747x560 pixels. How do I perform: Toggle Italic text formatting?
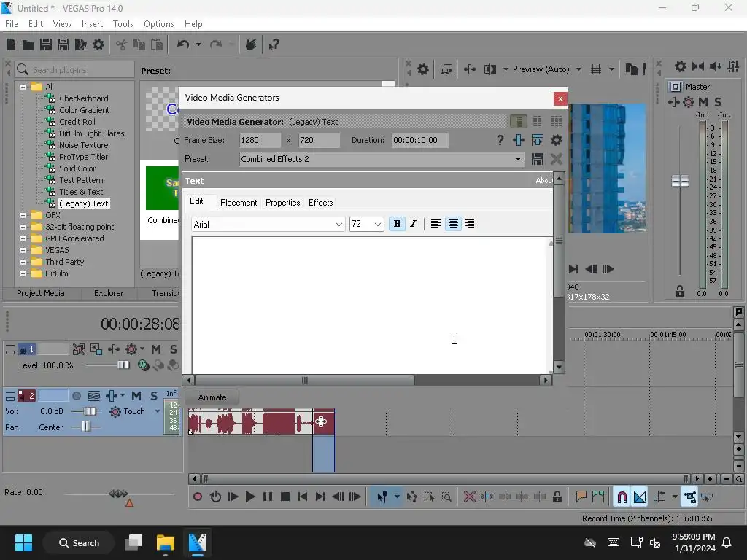point(413,224)
